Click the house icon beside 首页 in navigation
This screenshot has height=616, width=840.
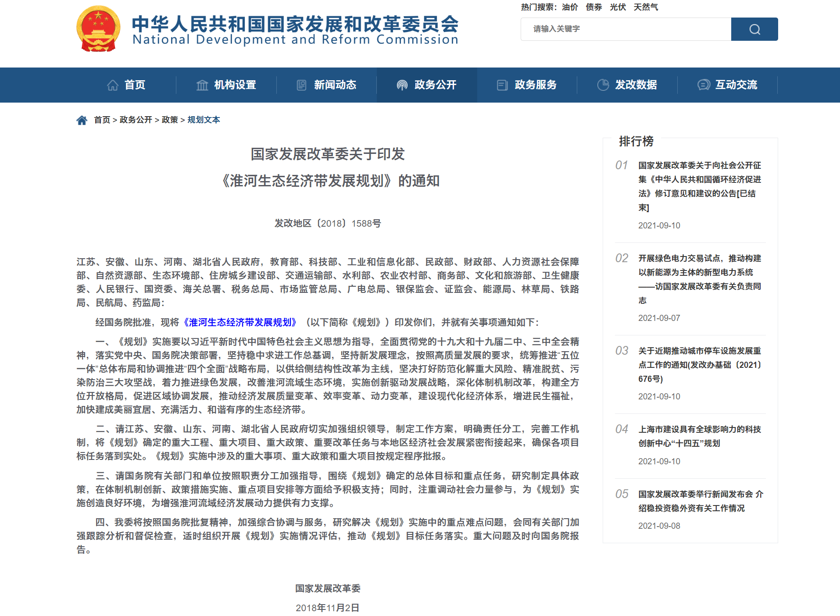pos(113,85)
